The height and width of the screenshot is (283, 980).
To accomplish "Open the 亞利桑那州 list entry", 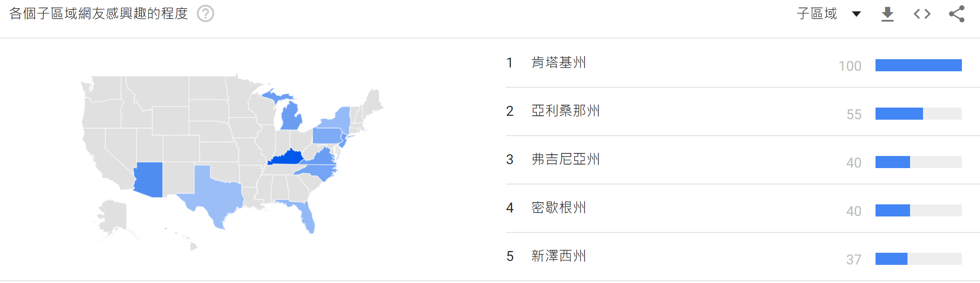I will (565, 111).
